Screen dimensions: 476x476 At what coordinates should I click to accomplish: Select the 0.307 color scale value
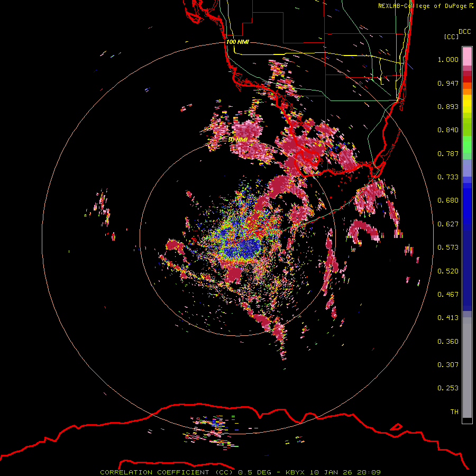[448, 365]
